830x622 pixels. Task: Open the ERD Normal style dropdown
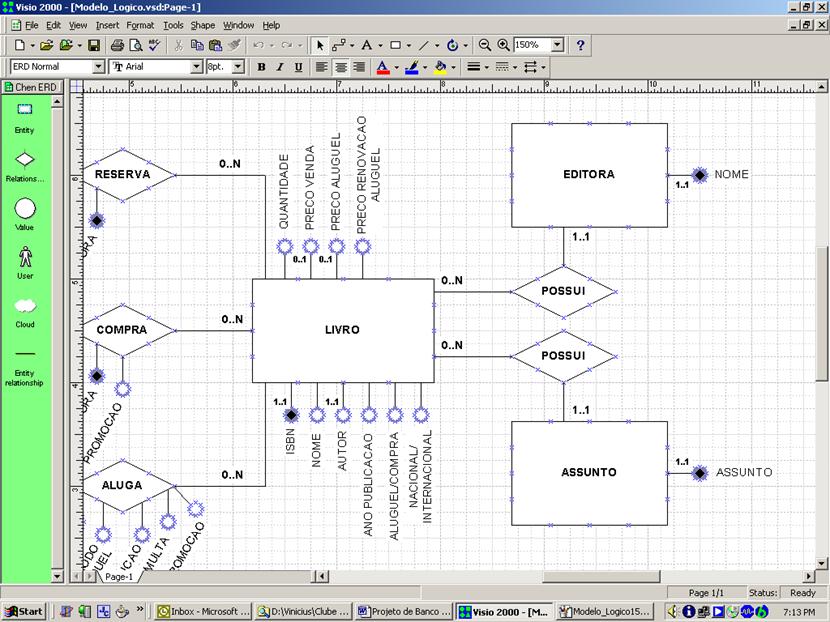point(98,67)
